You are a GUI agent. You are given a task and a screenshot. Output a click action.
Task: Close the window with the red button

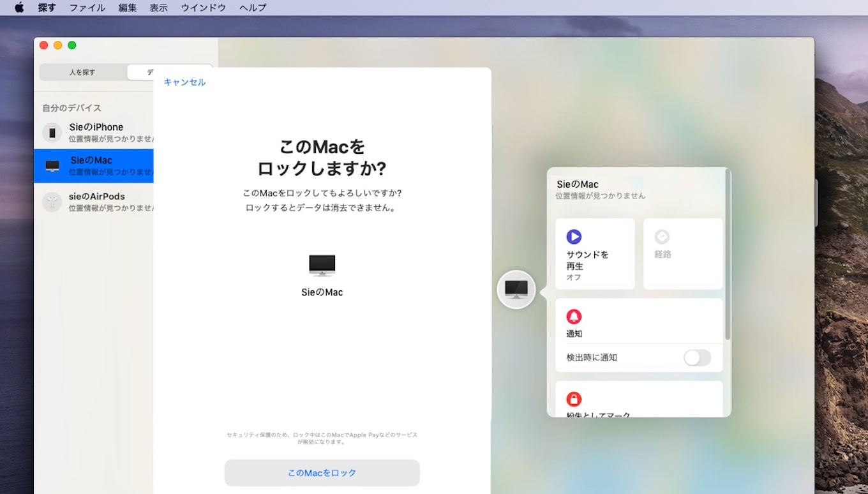click(x=43, y=45)
